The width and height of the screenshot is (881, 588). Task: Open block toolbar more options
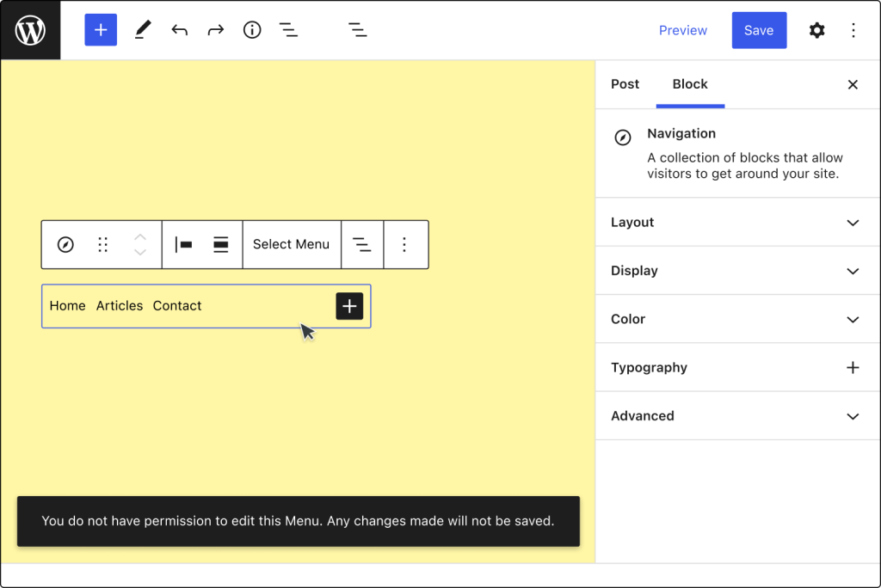point(404,244)
